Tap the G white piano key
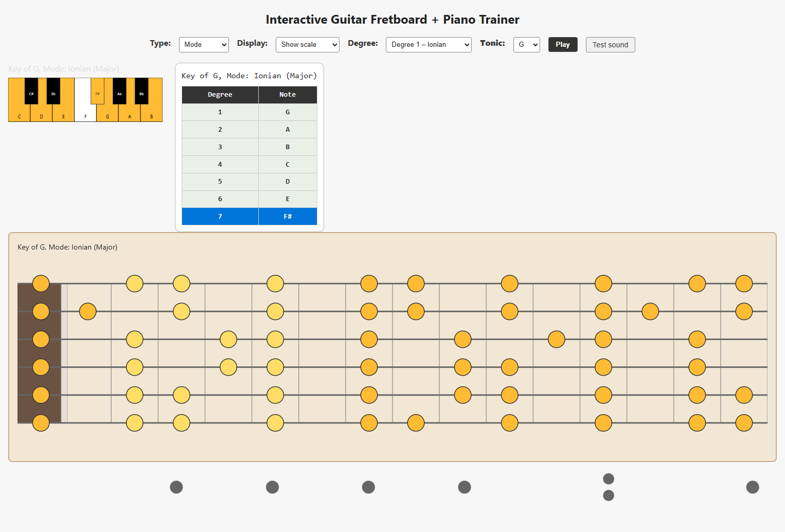The width and height of the screenshot is (785, 532). (x=108, y=113)
